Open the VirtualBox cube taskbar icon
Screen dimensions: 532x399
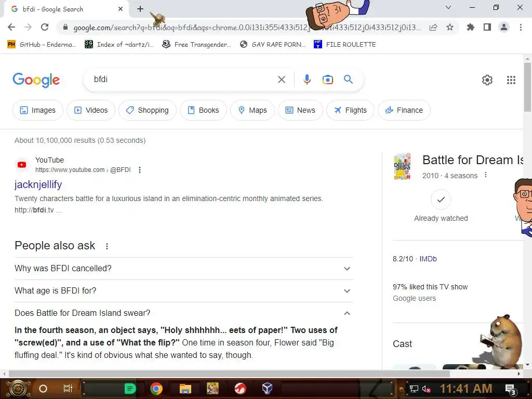(267, 388)
